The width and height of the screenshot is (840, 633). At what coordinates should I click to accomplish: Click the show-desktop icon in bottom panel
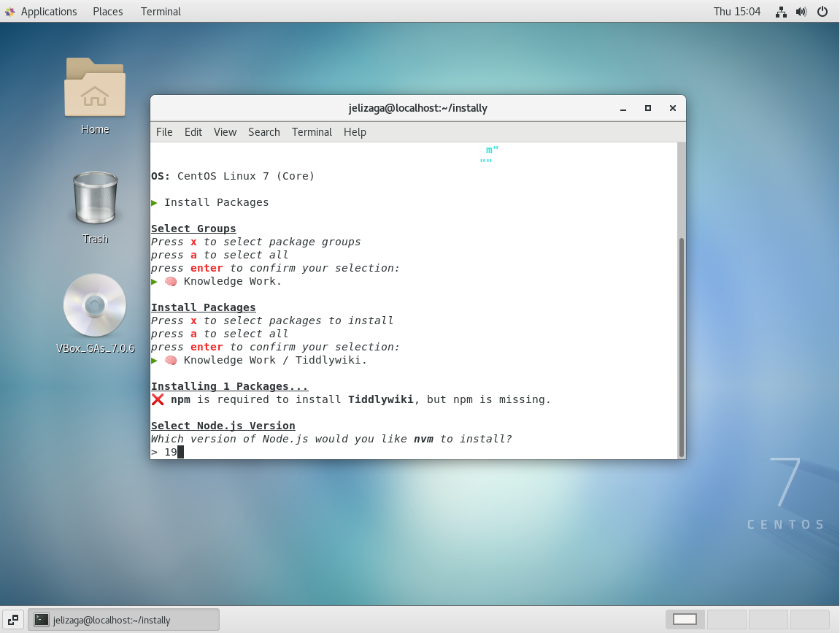pyautogui.click(x=13, y=620)
